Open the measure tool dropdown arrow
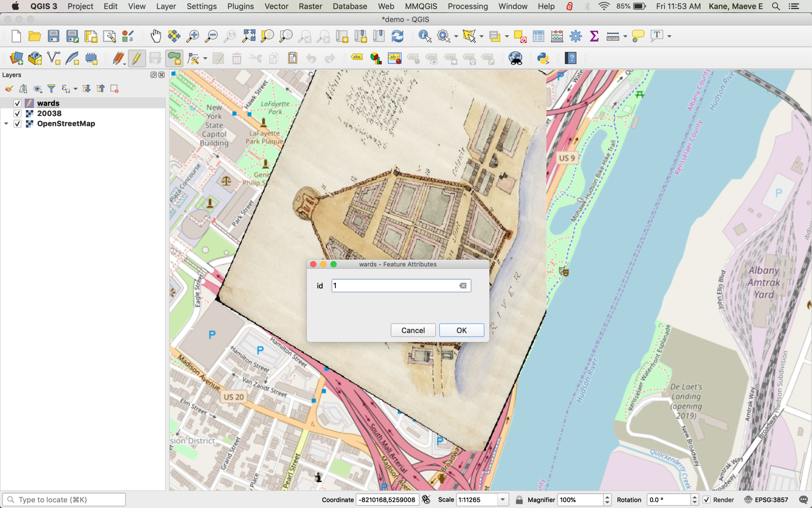 pyautogui.click(x=625, y=36)
